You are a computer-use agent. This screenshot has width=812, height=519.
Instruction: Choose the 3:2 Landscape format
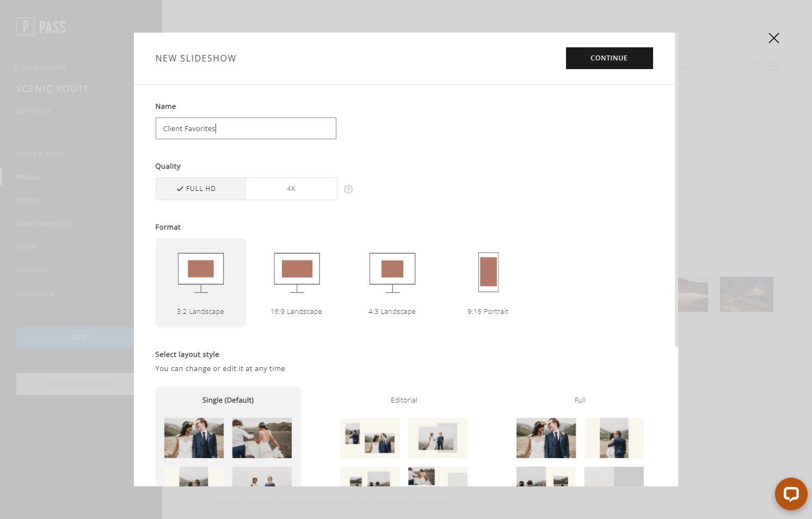point(201,283)
